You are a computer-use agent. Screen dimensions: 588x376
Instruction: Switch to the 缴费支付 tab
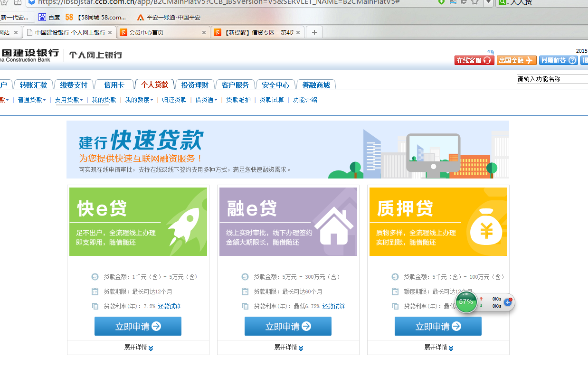coord(74,85)
